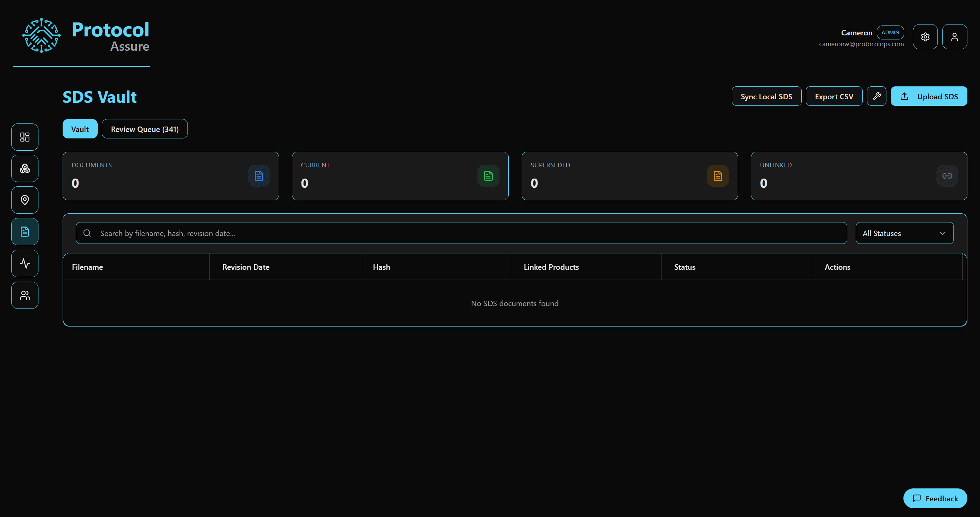980x517 pixels.
Task: Click the settings gear icon
Action: pos(925,37)
